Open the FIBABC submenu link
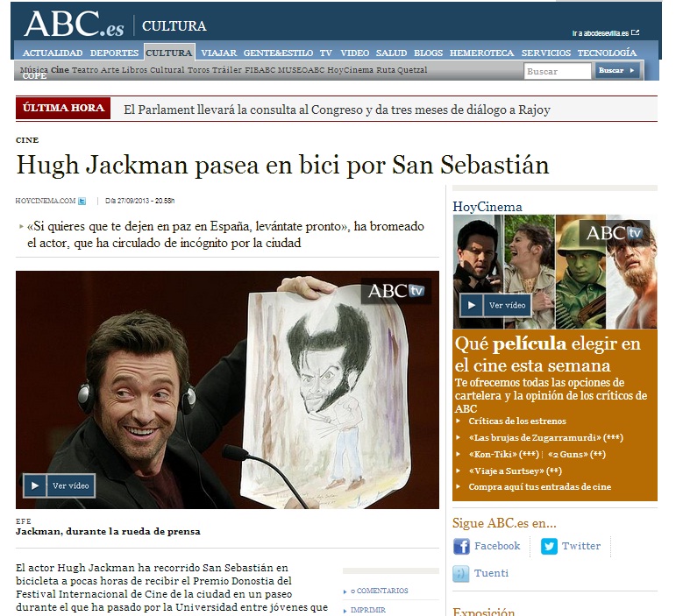Screen dimensions: 683x616 tap(260, 69)
